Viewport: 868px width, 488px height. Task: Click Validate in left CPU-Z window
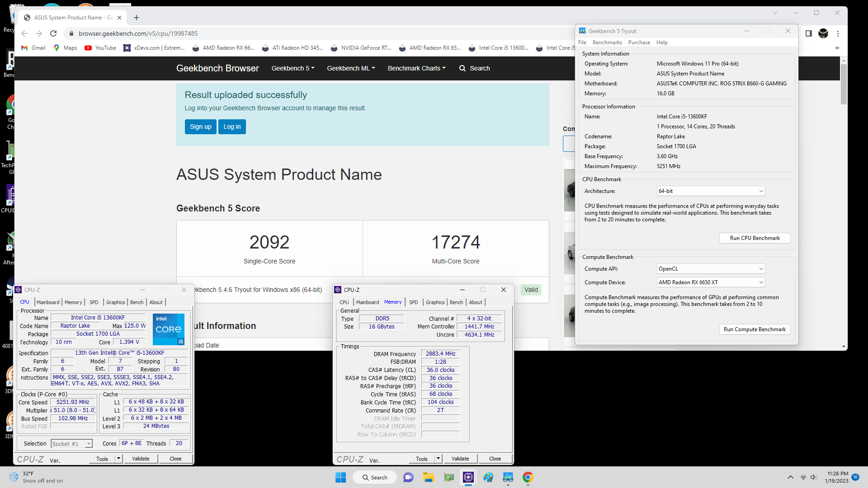pos(141,459)
